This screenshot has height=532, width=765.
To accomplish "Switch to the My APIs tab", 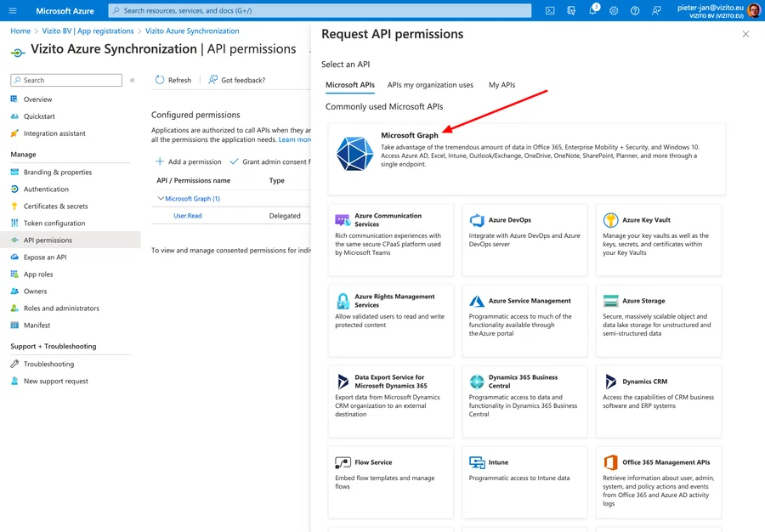I will (501, 85).
